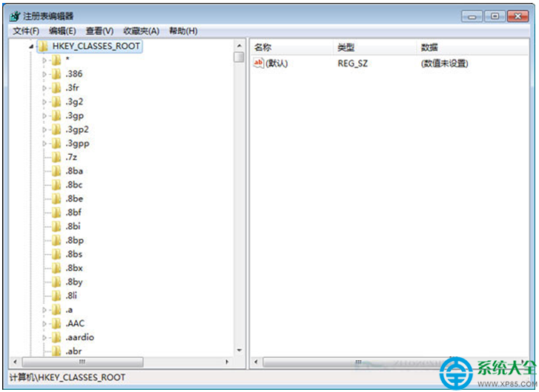Click the folder icon for .8li
Image resolution: width=539 pixels, height=392 pixels.
pyautogui.click(x=56, y=296)
